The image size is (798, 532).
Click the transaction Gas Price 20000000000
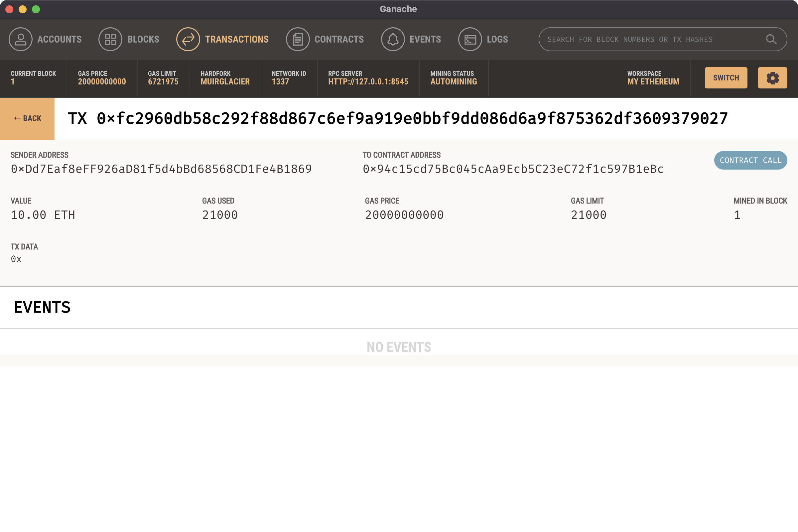404,215
